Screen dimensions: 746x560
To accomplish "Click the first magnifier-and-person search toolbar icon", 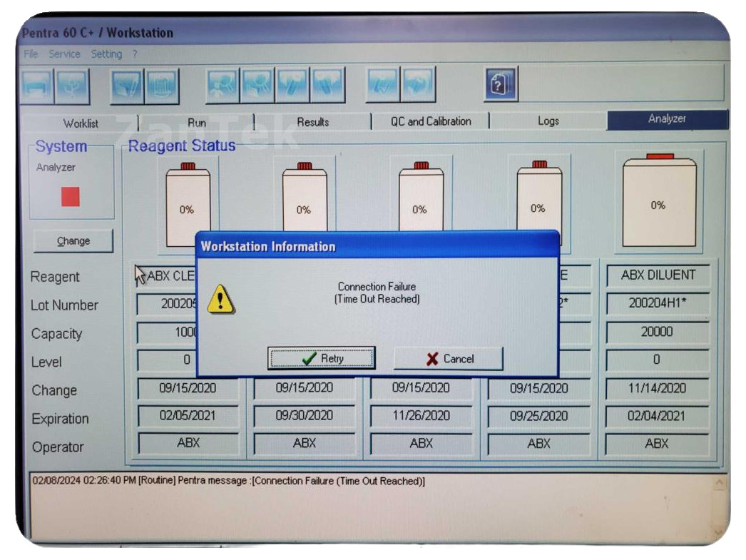I will (223, 85).
